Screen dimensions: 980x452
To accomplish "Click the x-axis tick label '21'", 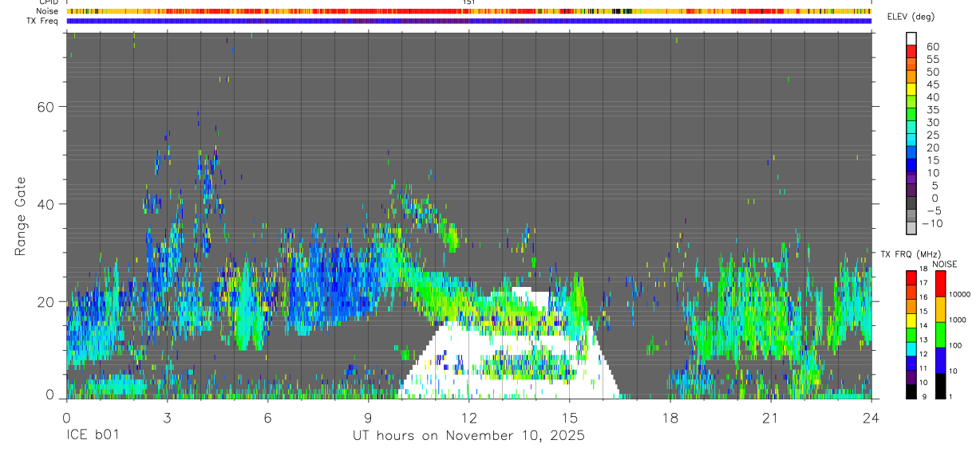I will pos(770,418).
